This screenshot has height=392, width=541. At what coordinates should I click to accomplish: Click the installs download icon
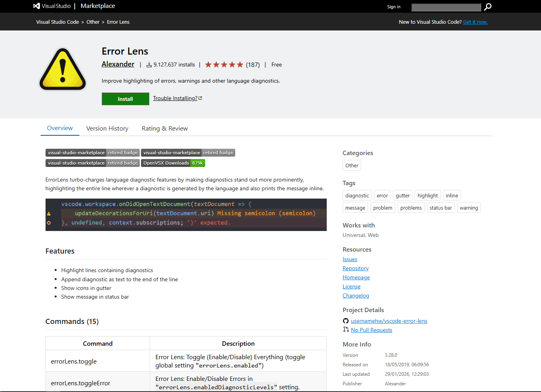tap(149, 64)
